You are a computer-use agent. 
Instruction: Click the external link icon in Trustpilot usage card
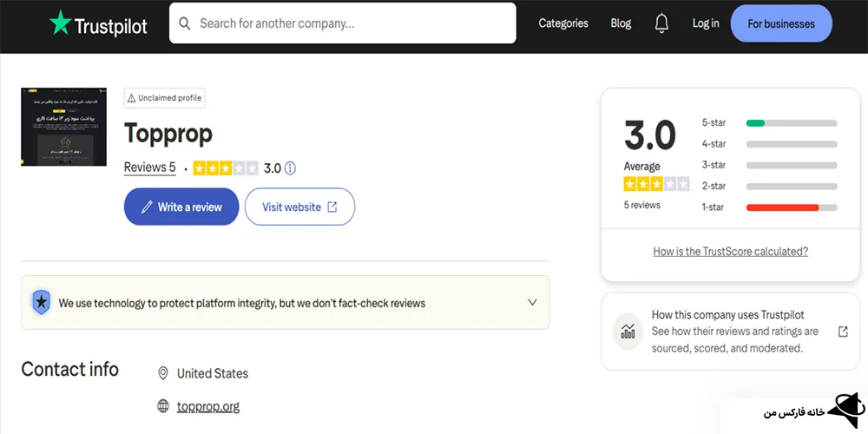coord(843,332)
